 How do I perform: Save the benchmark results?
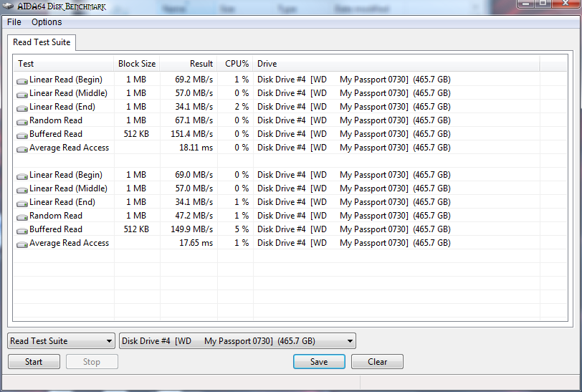(x=319, y=362)
